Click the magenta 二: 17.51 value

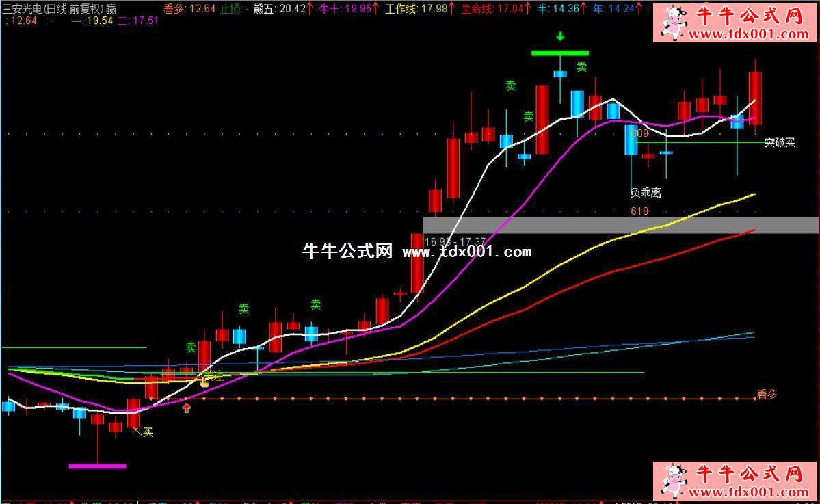pyautogui.click(x=138, y=21)
